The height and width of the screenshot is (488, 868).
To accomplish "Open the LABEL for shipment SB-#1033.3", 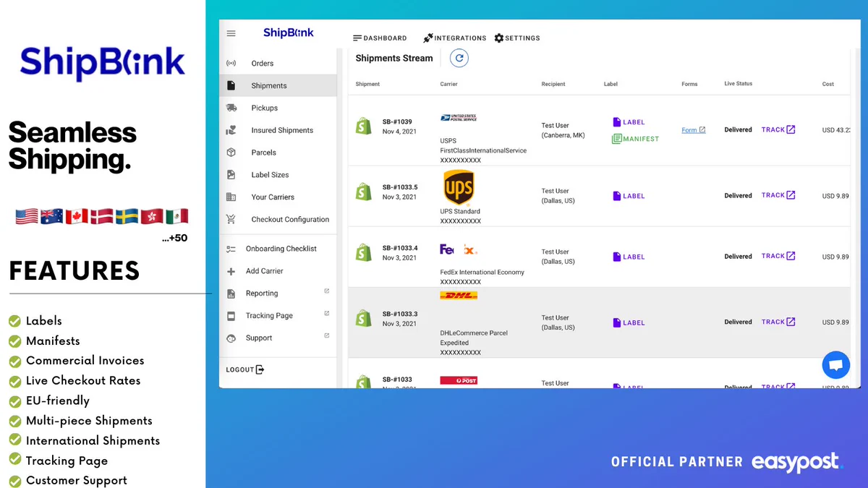I will point(629,322).
